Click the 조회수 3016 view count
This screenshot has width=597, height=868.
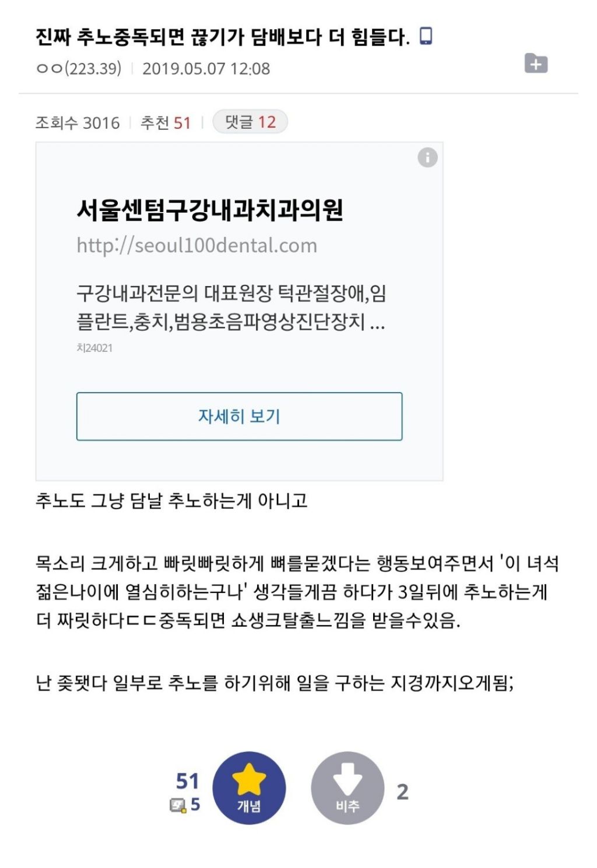(78, 123)
